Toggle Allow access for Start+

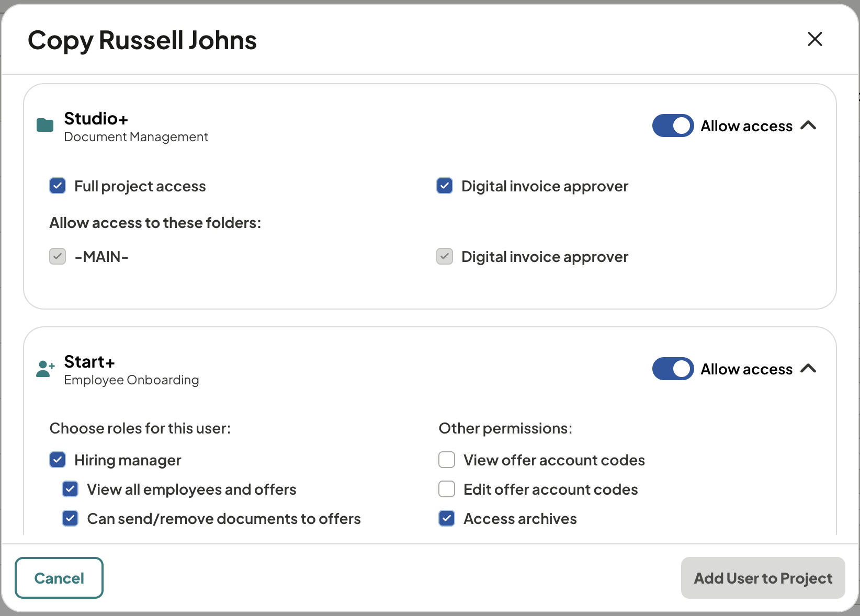tap(673, 369)
